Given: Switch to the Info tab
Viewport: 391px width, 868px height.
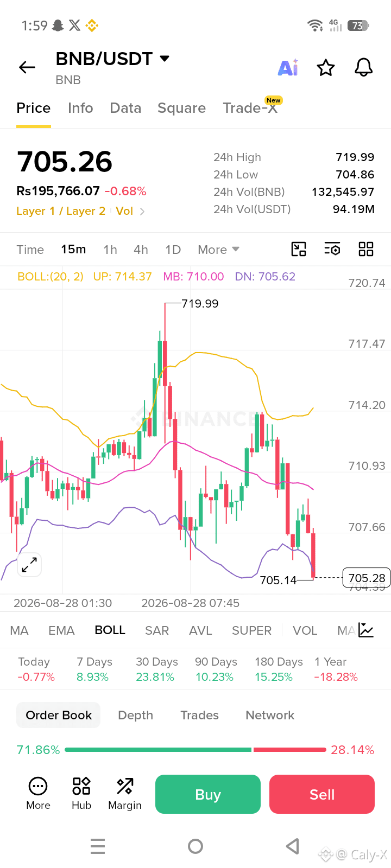Looking at the screenshot, I should [x=80, y=108].
